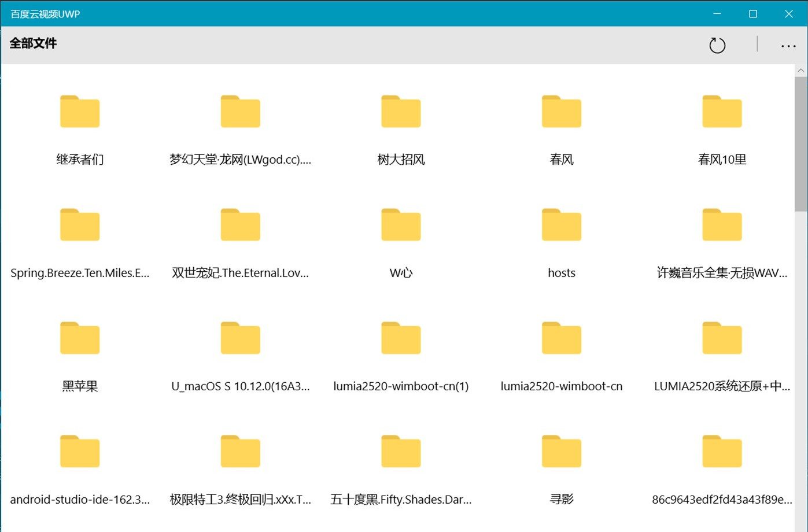Open the W心 folder icon
The height and width of the screenshot is (532, 808).
[401, 225]
